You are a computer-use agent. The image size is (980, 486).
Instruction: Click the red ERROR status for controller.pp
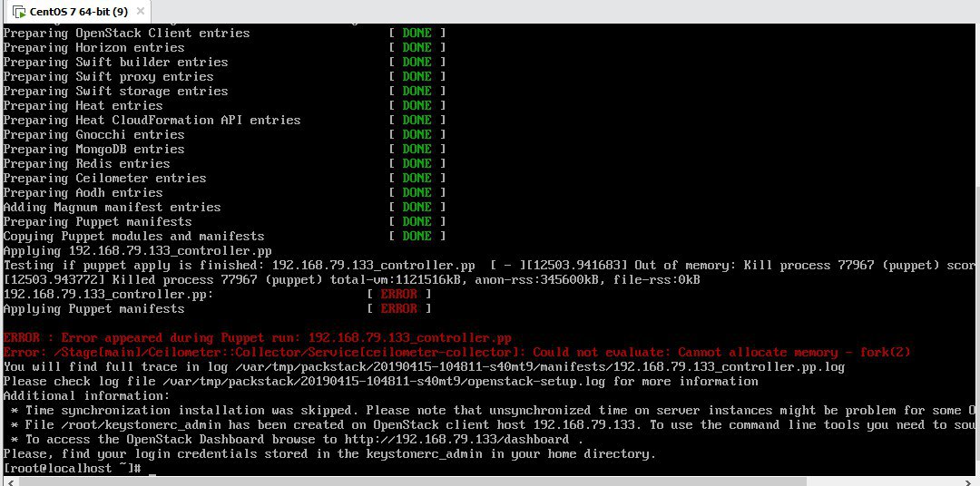click(398, 294)
